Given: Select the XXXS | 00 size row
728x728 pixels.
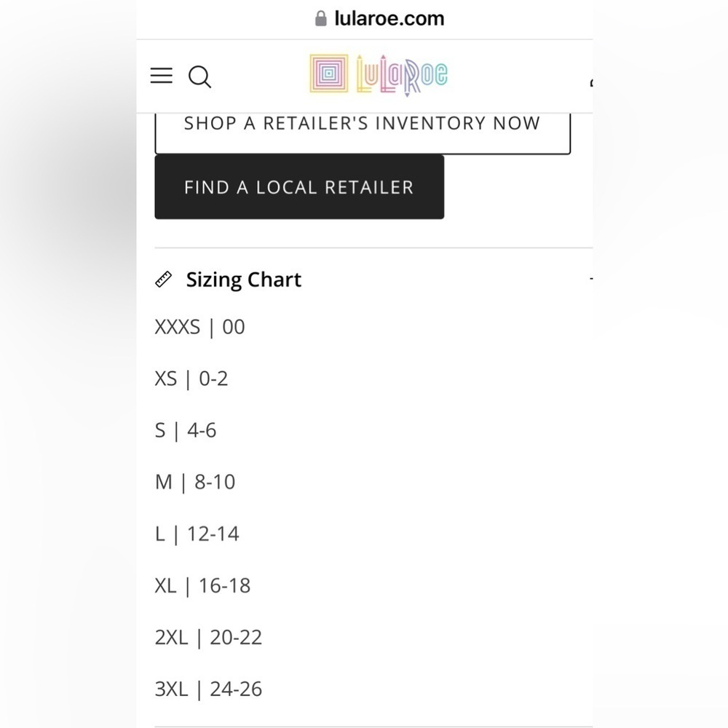Looking at the screenshot, I should (x=199, y=327).
